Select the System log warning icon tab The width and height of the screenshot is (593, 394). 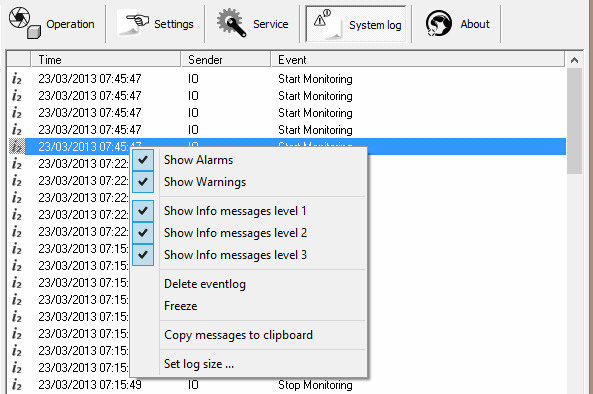pyautogui.click(x=356, y=24)
